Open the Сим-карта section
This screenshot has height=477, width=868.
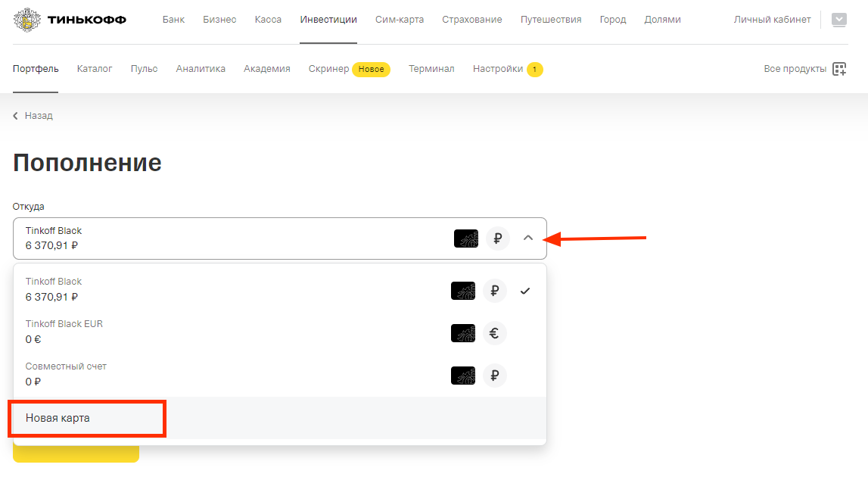click(x=399, y=20)
